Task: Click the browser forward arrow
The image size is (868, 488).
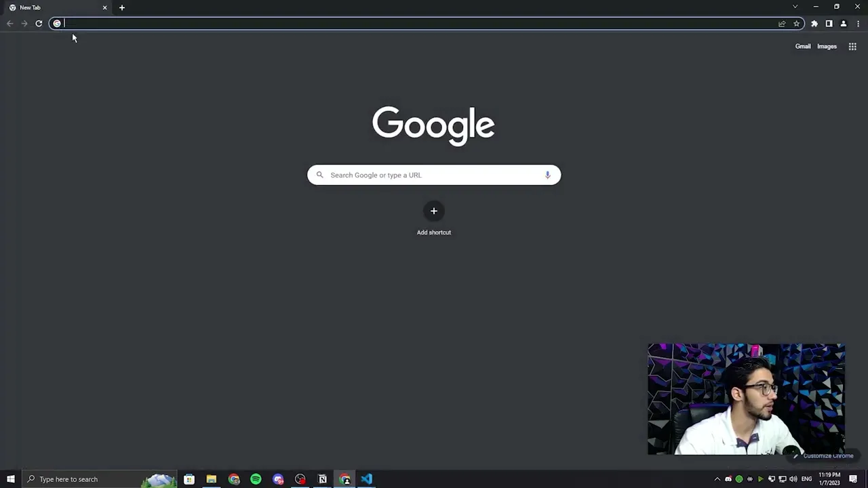Action: 24,24
